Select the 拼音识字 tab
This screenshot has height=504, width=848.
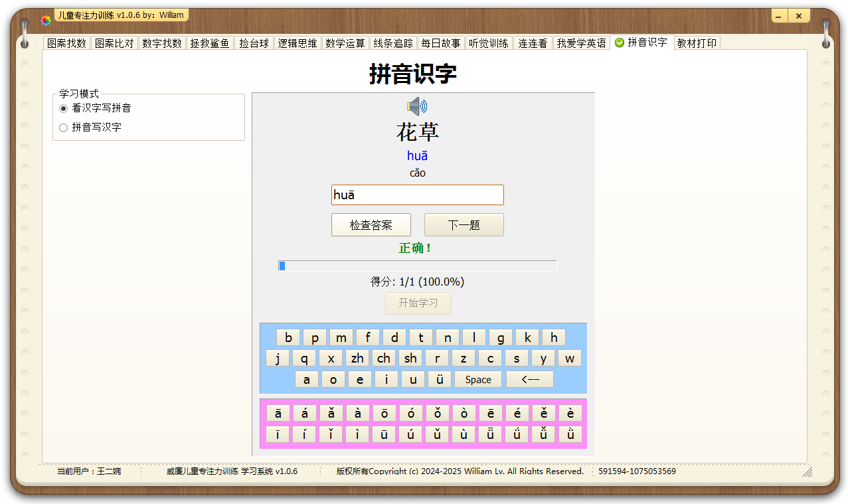tap(641, 42)
